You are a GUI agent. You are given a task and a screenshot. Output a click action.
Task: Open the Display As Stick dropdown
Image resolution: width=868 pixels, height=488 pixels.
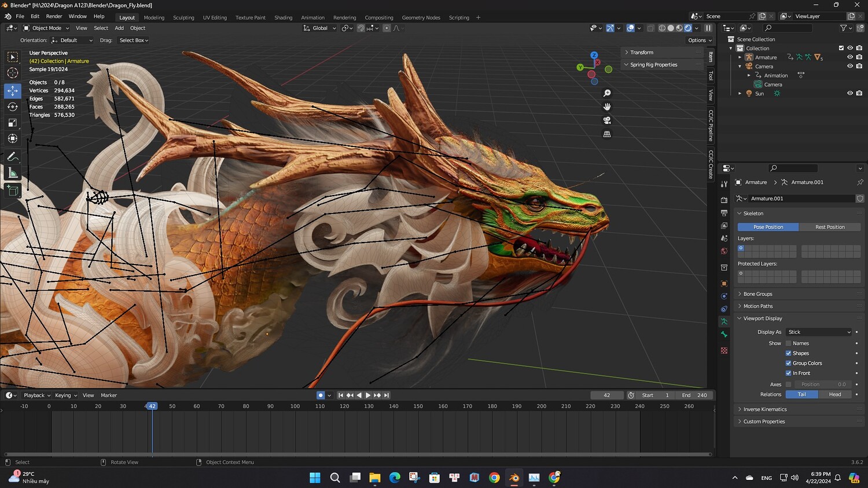(x=819, y=332)
